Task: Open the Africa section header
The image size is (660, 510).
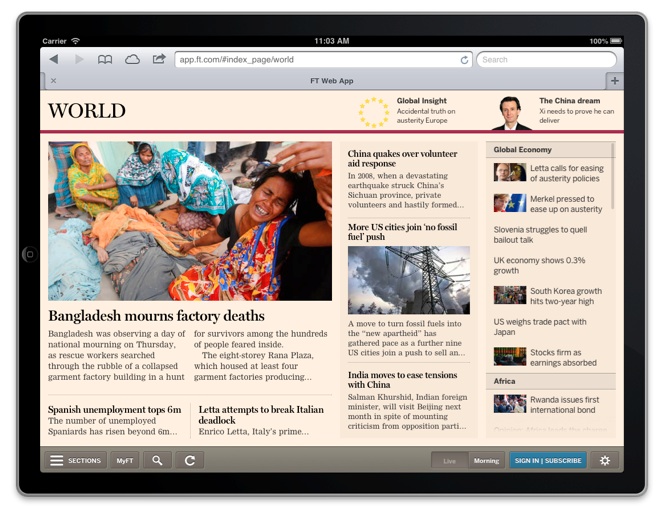Action: (551, 381)
